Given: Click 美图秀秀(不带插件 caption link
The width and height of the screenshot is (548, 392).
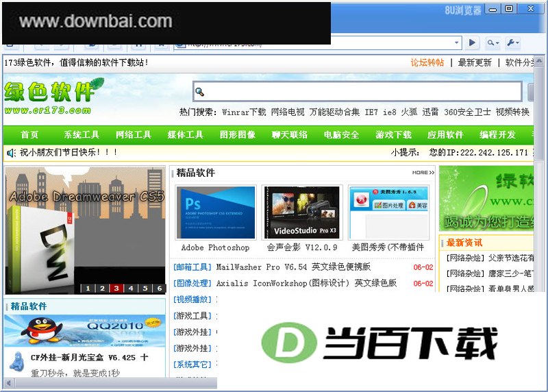Looking at the screenshot, I should coord(388,247).
